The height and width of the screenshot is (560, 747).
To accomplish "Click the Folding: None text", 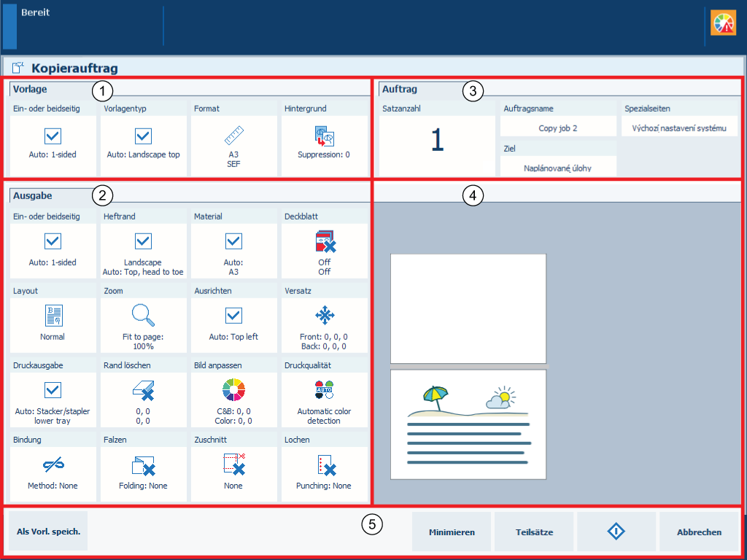I will point(143,486).
